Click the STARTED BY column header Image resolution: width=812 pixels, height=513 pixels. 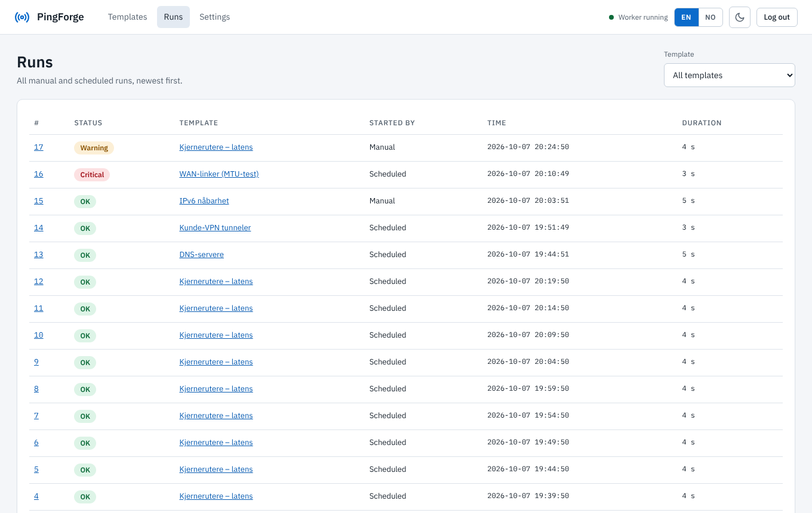(392, 123)
